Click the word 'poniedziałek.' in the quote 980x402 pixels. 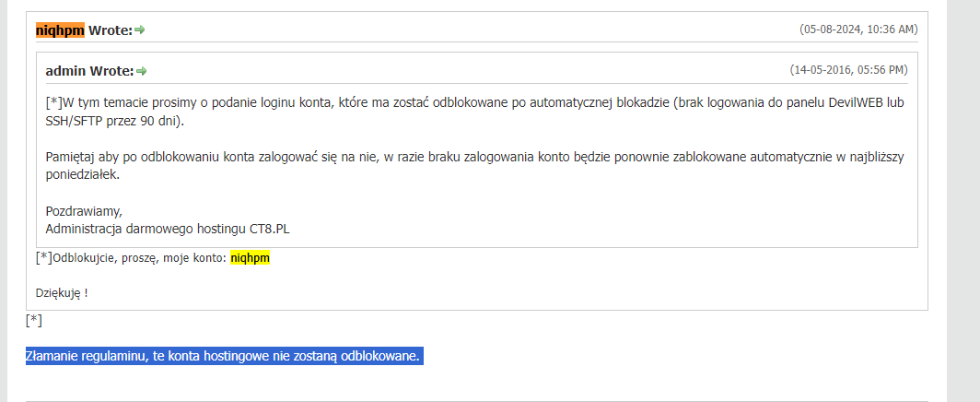coord(83,175)
